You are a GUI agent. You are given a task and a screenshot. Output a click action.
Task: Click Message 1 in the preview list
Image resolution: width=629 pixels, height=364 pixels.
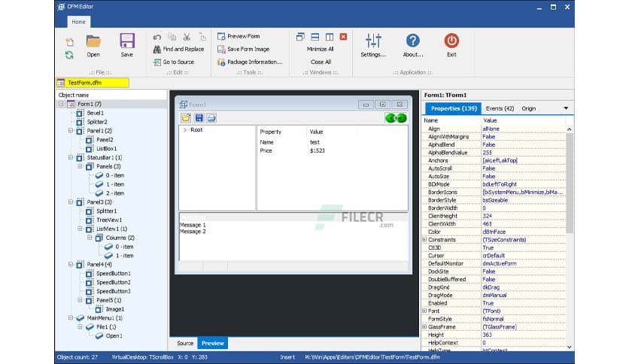click(193, 225)
